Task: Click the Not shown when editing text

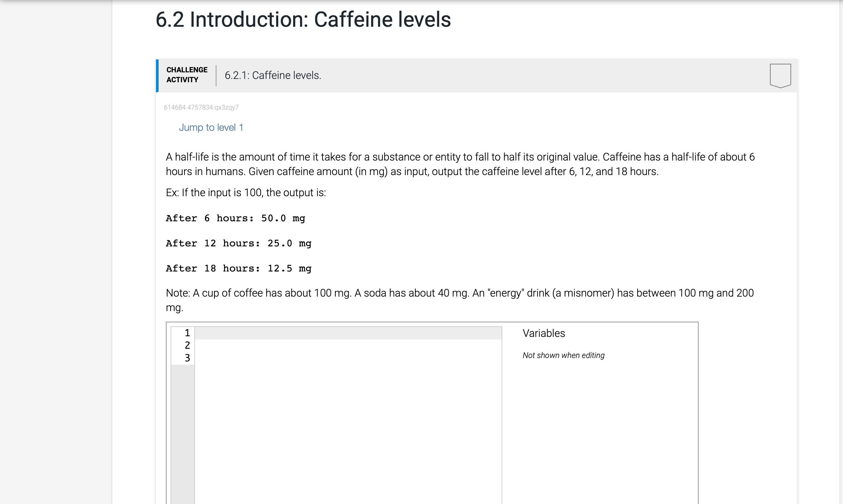Action: (563, 355)
